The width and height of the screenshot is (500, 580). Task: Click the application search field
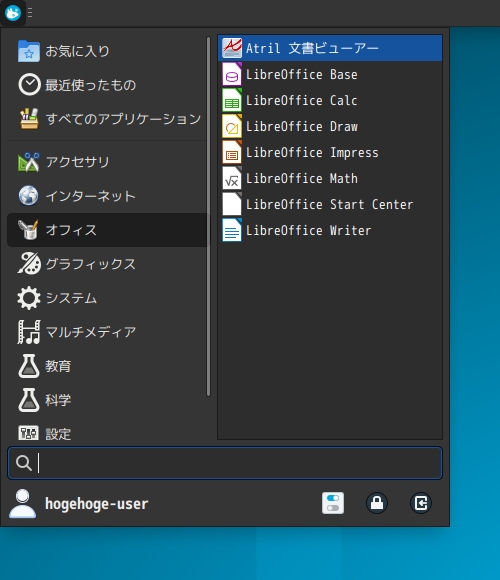tap(225, 463)
